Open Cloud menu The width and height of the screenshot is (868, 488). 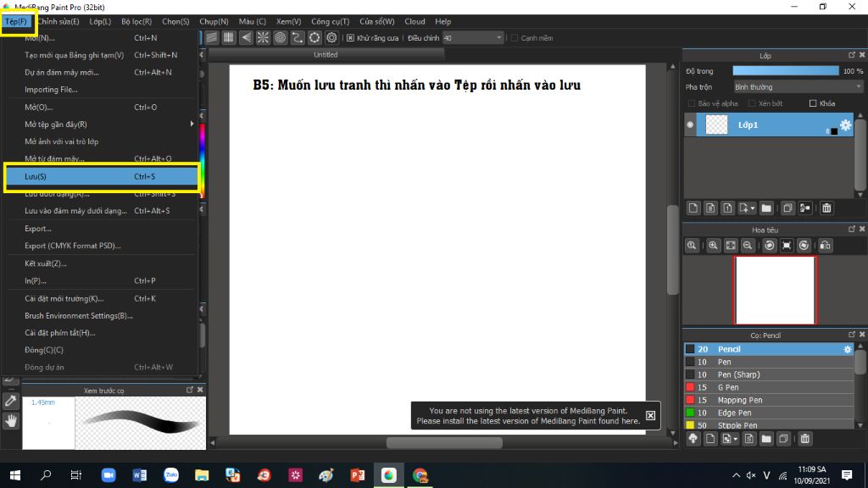click(415, 21)
